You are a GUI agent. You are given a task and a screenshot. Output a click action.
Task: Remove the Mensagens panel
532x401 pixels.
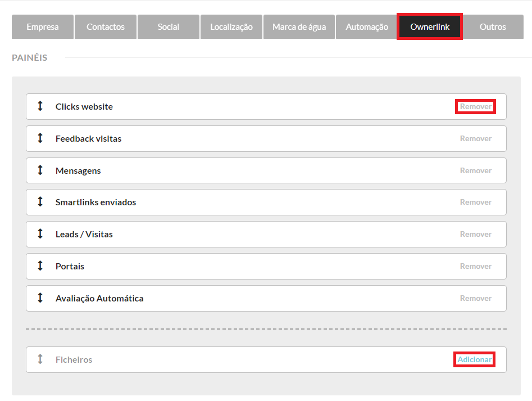(x=475, y=170)
